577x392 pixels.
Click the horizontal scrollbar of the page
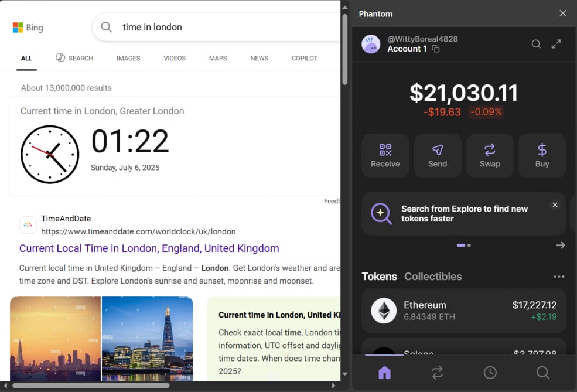tap(91, 386)
